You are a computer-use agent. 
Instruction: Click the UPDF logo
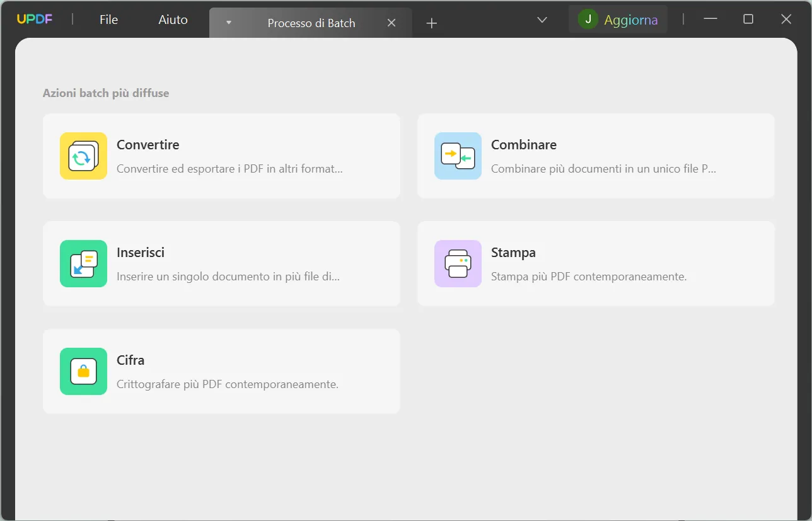(x=35, y=19)
